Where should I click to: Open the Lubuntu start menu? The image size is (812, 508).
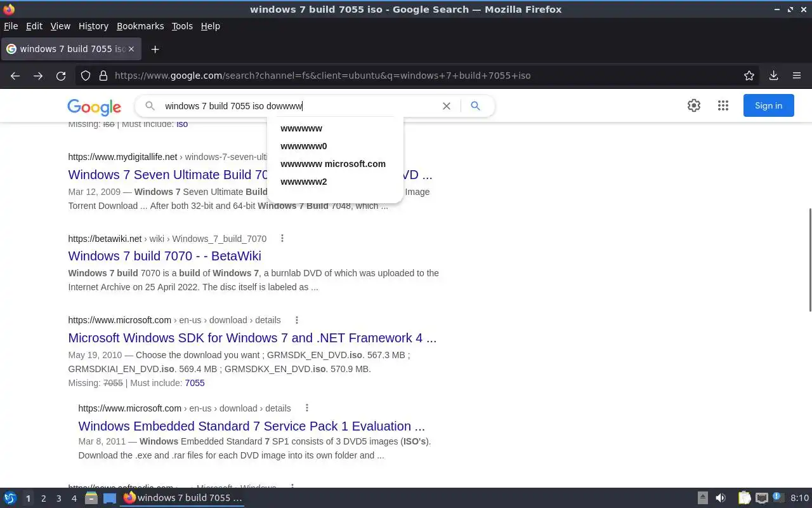click(10, 498)
